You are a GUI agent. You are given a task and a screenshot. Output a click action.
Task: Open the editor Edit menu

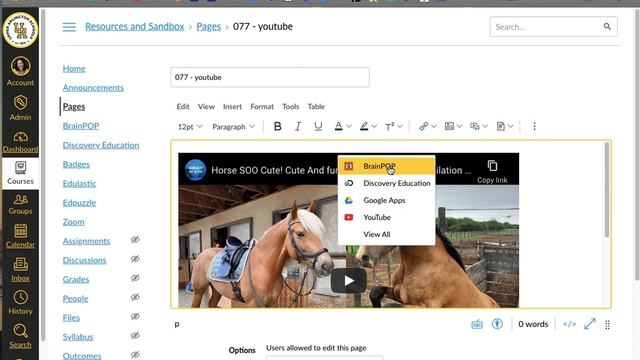coord(183,107)
